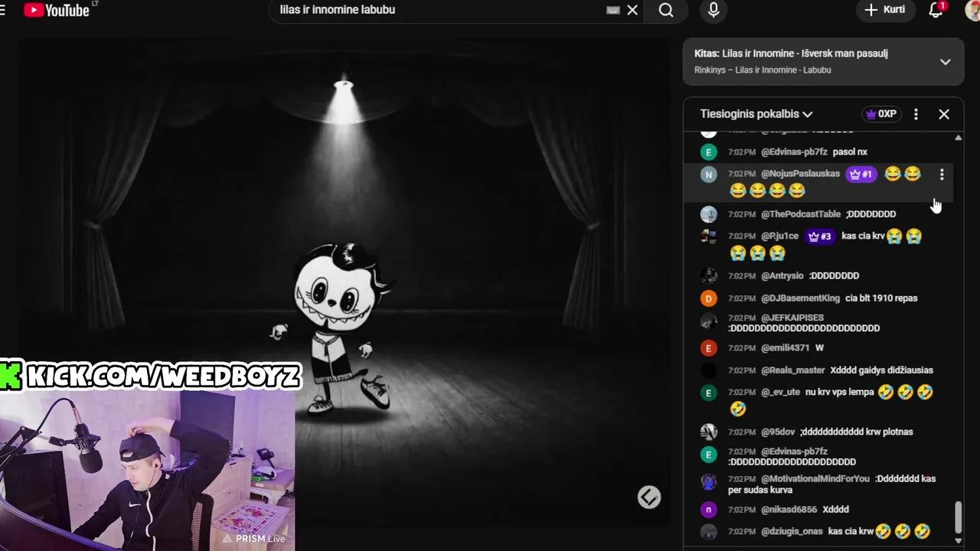980x551 pixels.
Task: Click the chat scrollbar down arrow
Action: [x=959, y=540]
